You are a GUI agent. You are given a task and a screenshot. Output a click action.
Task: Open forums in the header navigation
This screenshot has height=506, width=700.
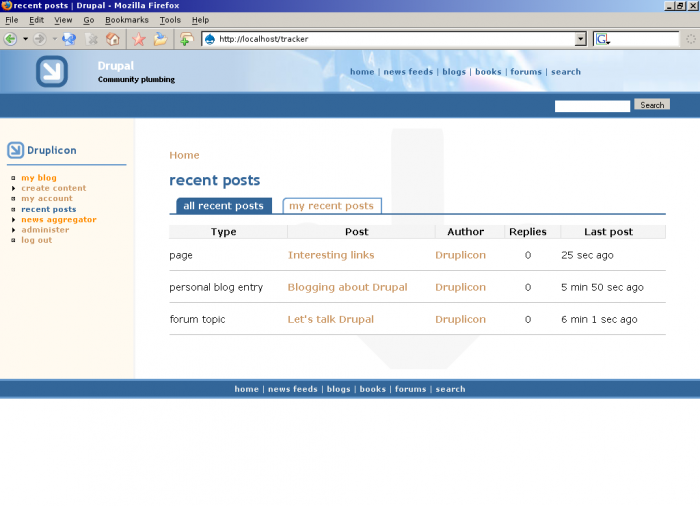(x=526, y=72)
